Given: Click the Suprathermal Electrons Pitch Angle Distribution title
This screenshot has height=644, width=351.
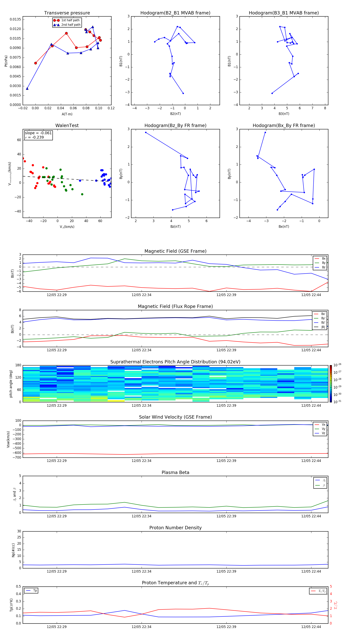Looking at the screenshot, I should click(175, 362).
